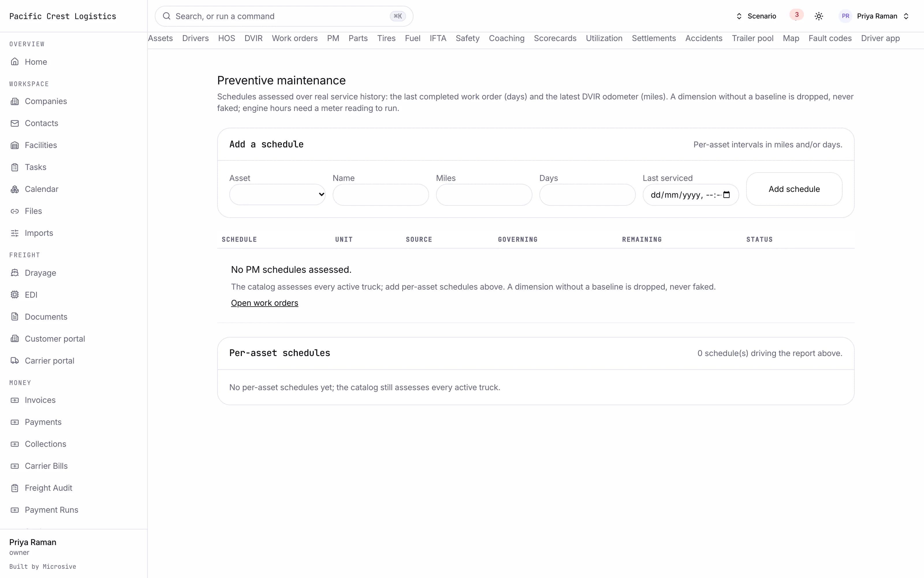924x578 pixels.
Task: Click the Drayage ship icon
Action: coord(14,273)
